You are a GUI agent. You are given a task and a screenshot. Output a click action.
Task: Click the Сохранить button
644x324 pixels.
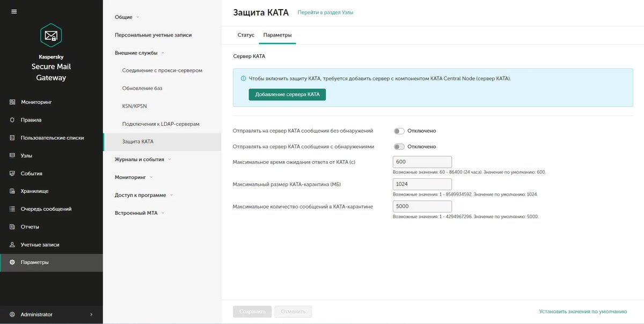point(252,311)
